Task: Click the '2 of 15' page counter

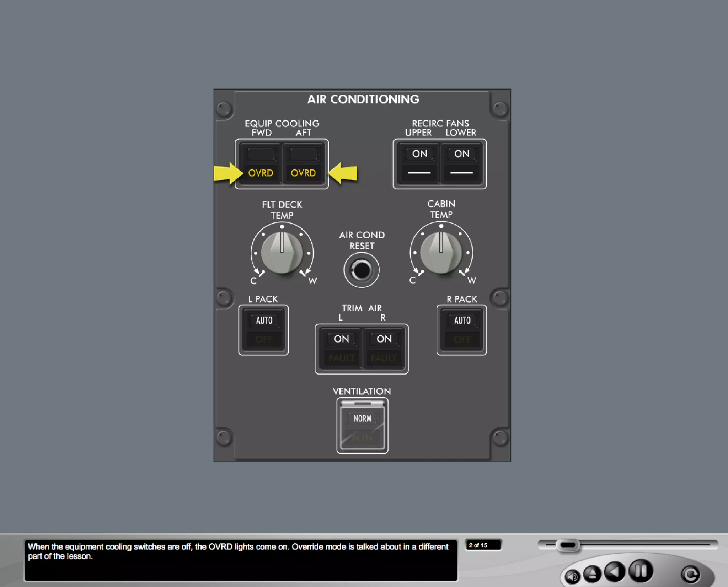Action: [483, 545]
